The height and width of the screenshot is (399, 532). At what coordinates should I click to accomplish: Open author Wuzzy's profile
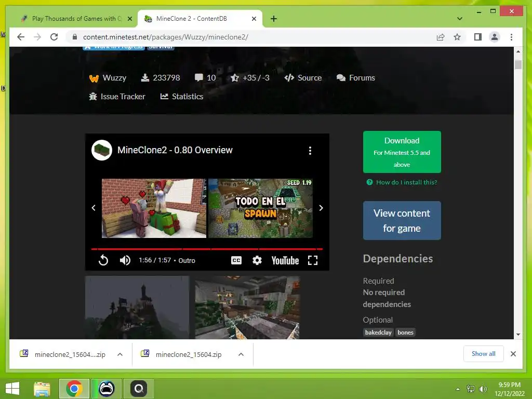click(x=108, y=78)
